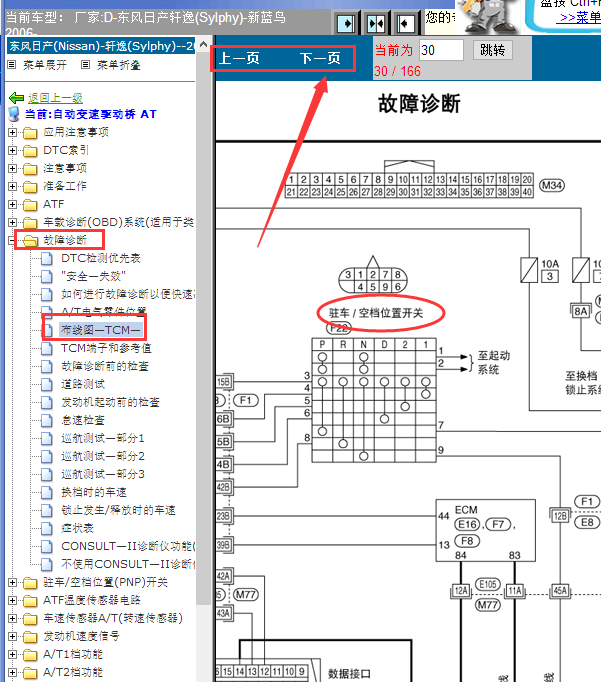Image resolution: width=601 pixels, height=682 pixels.
Task: Open the 症状表 page
Action: pos(77,528)
